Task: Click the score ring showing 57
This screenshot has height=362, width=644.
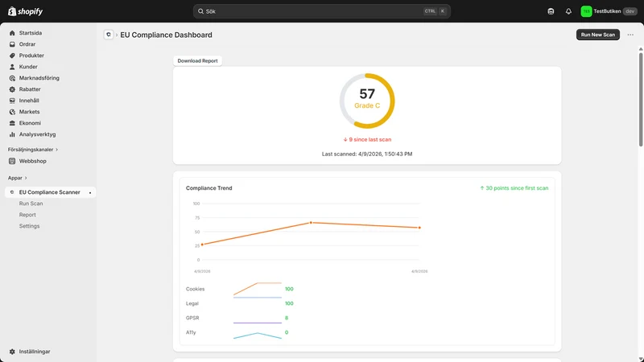Action: point(367,101)
